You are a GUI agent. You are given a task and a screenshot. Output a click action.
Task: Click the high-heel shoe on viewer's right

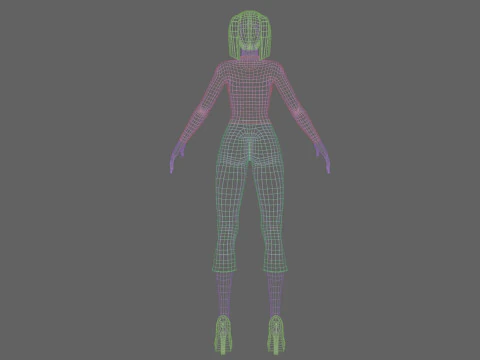pos(277,335)
